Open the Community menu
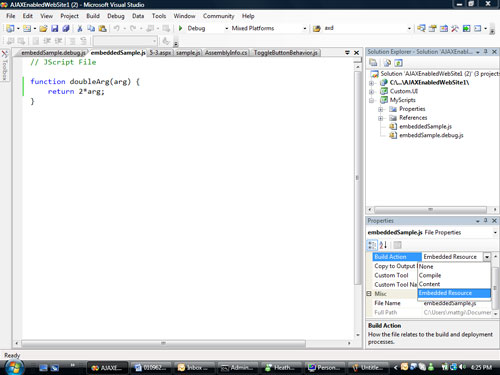The height and width of the screenshot is (375, 500). coord(219,16)
